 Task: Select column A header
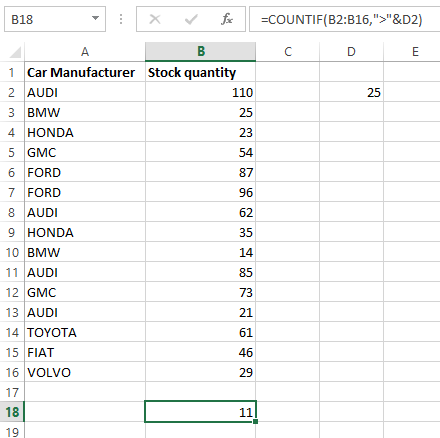pos(85,52)
